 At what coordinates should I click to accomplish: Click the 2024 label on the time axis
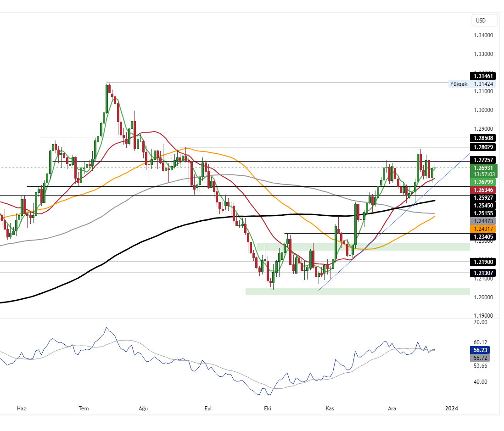(452, 408)
